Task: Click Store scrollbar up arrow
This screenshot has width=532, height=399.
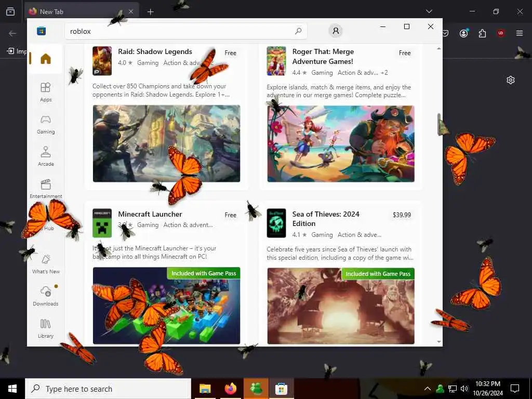Action: [x=438, y=48]
